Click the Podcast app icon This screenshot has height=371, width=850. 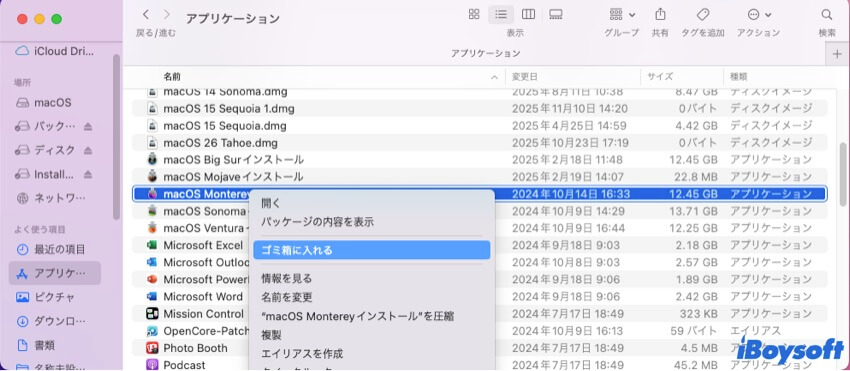click(152, 365)
